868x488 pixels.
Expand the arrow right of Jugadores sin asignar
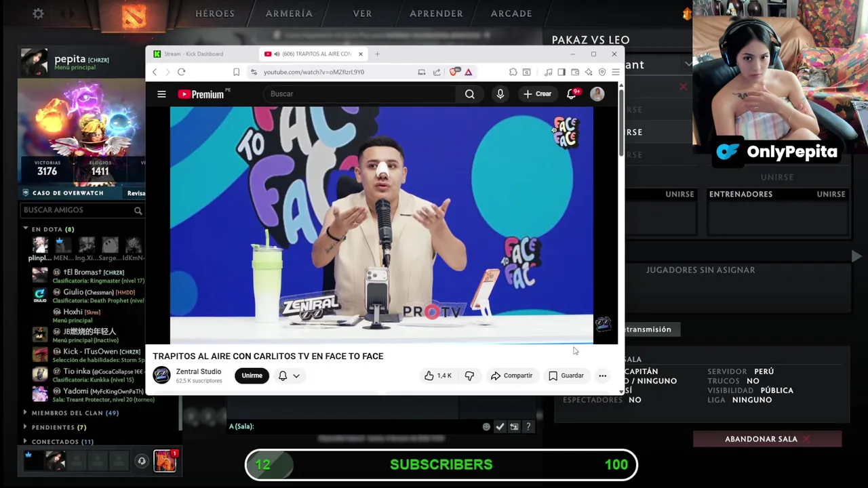pos(856,256)
